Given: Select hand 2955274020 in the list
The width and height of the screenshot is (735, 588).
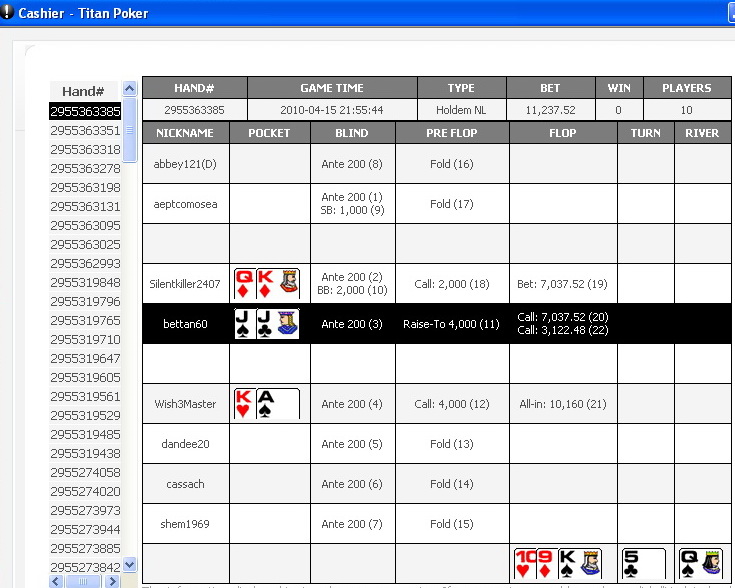Looking at the screenshot, I should coord(85,491).
